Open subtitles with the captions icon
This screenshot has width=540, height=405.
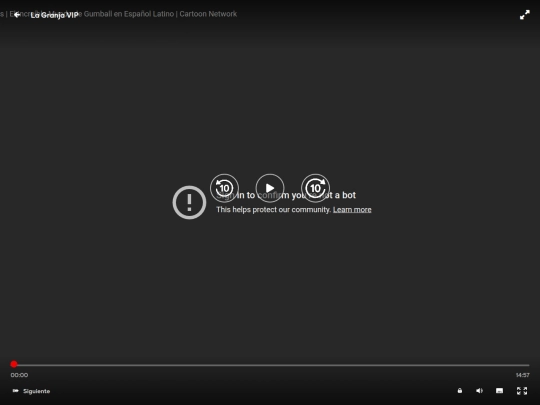click(499, 391)
